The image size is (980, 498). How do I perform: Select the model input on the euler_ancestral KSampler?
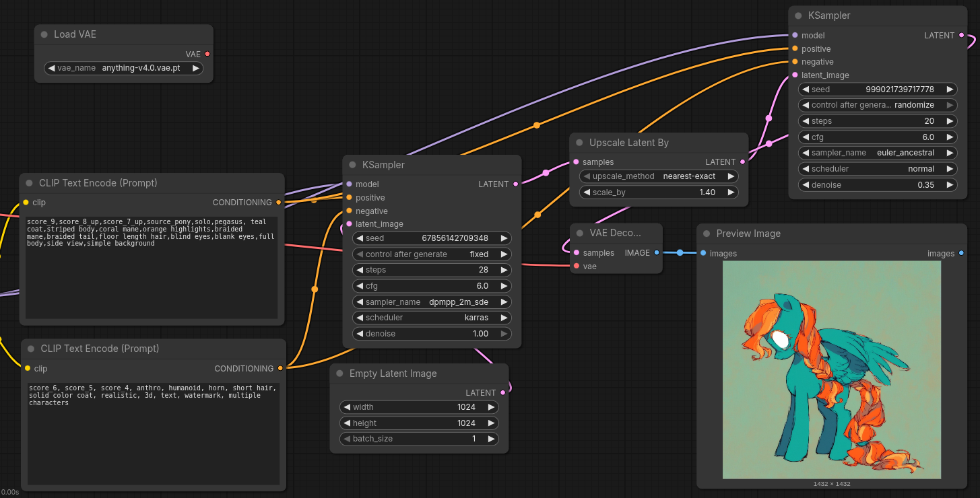pos(795,35)
